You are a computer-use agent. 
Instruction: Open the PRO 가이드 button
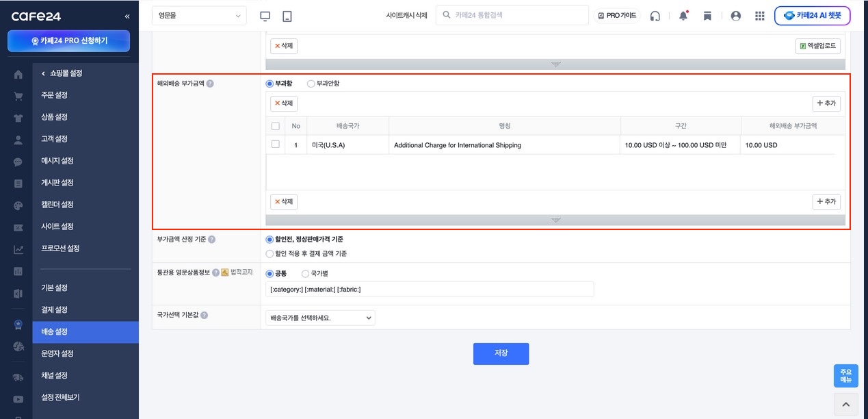click(x=617, y=16)
